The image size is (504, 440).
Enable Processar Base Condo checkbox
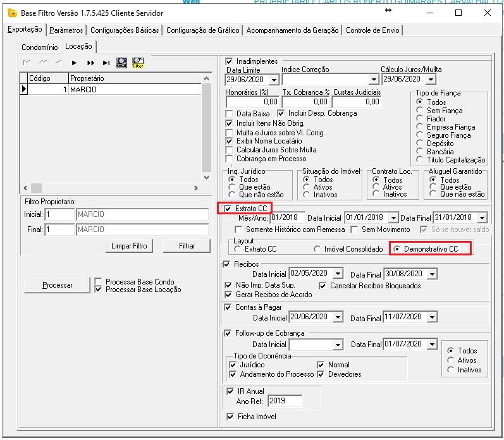click(x=98, y=282)
